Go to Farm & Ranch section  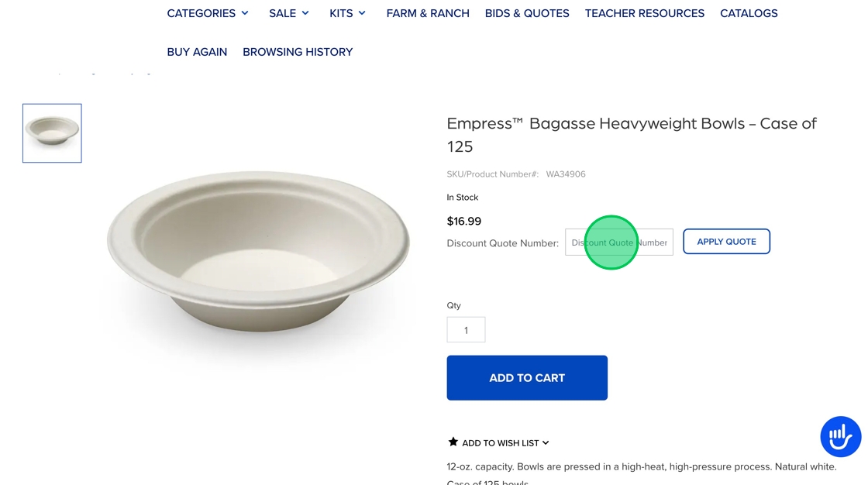click(428, 13)
